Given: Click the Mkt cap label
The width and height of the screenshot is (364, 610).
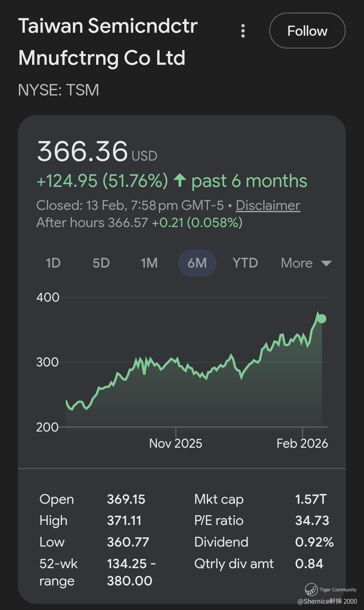Looking at the screenshot, I should [219, 499].
